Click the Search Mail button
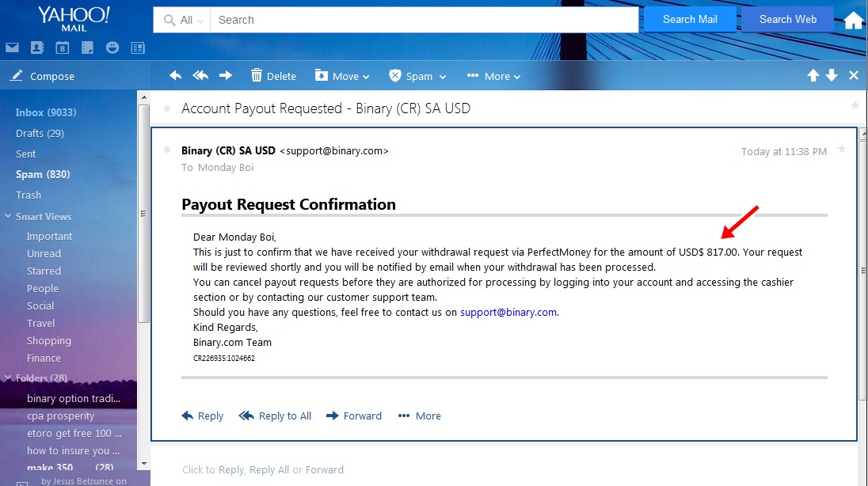The height and width of the screenshot is (486, 868). (x=690, y=19)
